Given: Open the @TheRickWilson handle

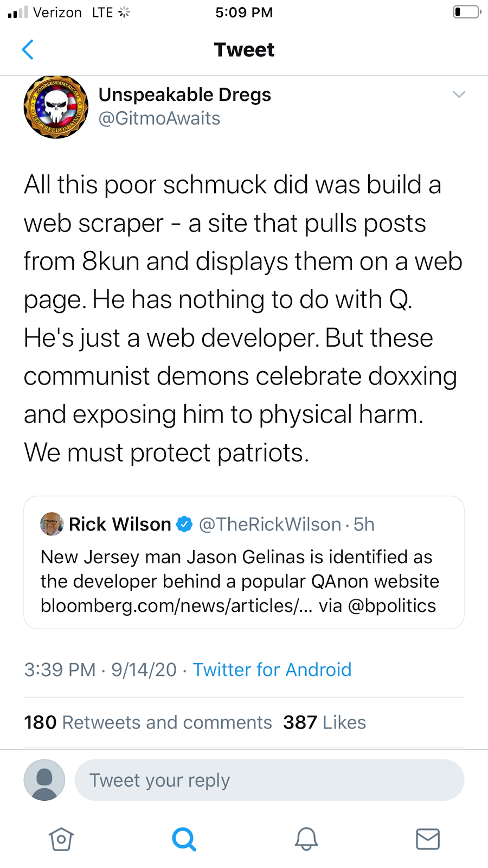Looking at the screenshot, I should [x=270, y=525].
